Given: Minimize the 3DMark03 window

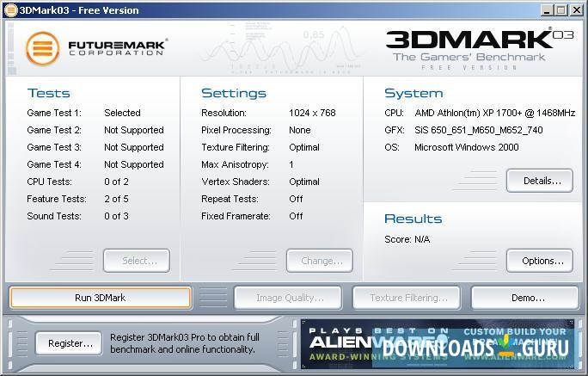Looking at the screenshot, I should coord(547,10).
